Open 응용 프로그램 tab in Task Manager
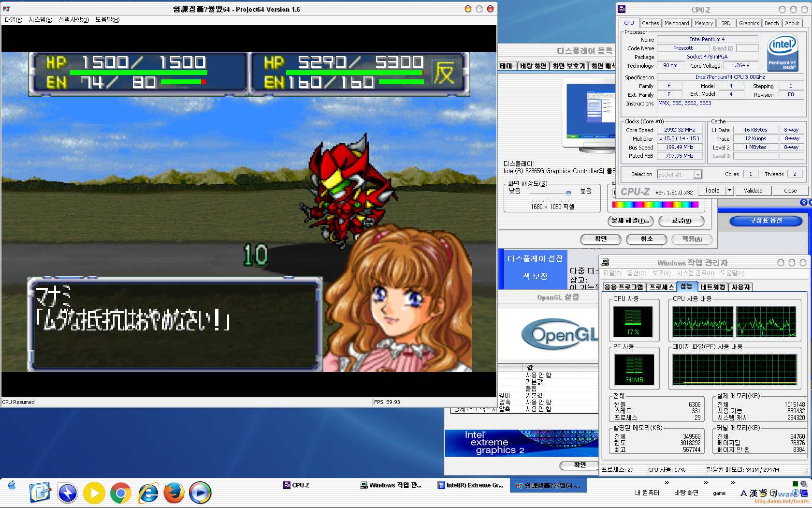 (x=624, y=287)
